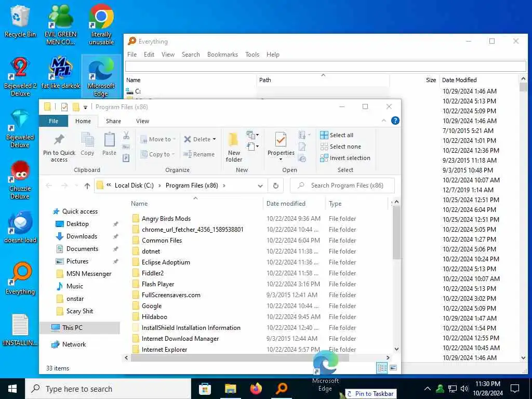Viewport: 532px width, 399px height.
Task: Collapse the ribbon chevron
Action: [384, 121]
